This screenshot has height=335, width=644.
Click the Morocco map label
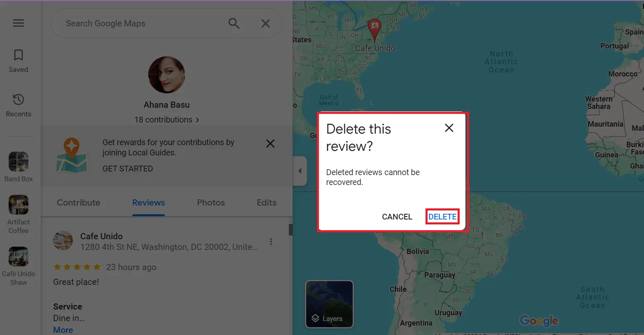tap(623, 74)
